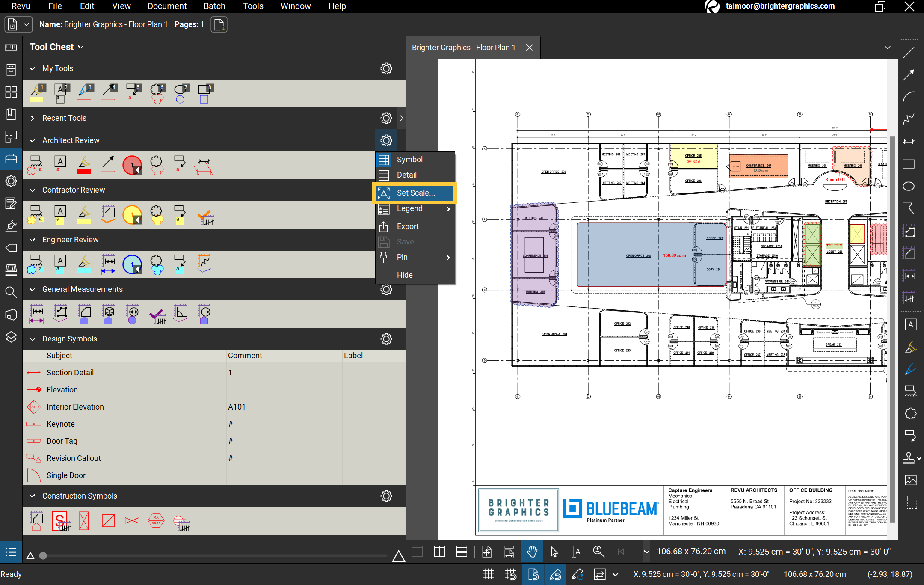924x585 pixels.
Task: Enable side-by-side page view mode
Action: pos(439,552)
